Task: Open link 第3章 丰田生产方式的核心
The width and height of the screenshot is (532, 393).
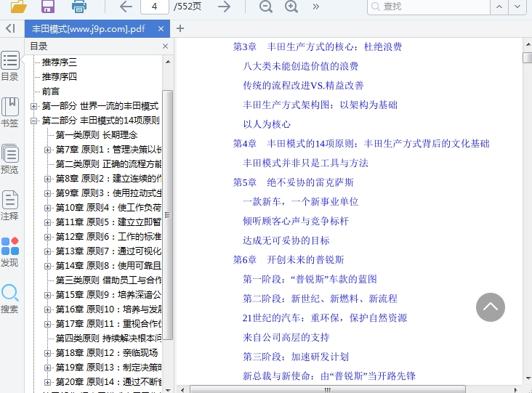Action: 317,46
